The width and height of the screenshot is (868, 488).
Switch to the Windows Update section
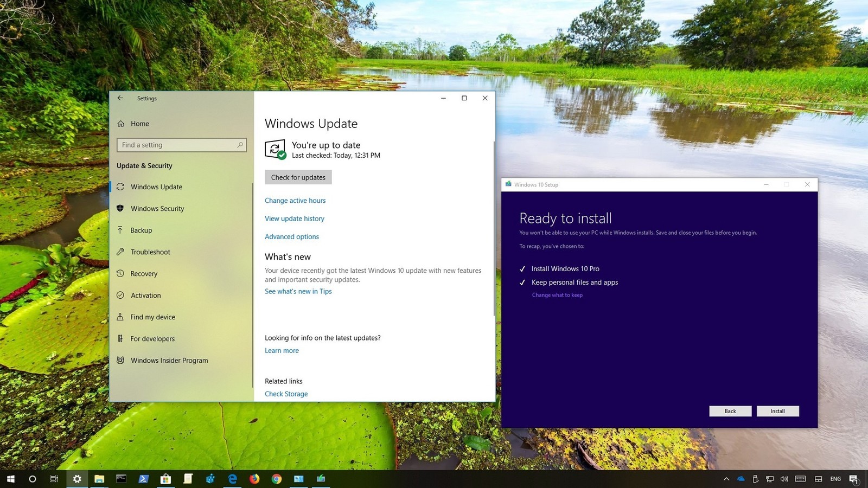pos(156,187)
